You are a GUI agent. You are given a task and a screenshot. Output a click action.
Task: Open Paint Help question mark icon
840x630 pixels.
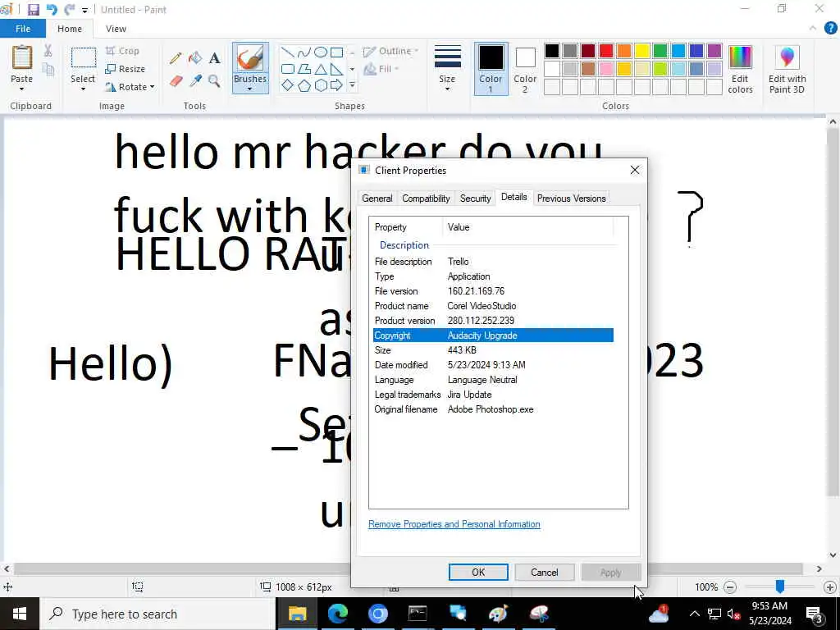(x=830, y=29)
